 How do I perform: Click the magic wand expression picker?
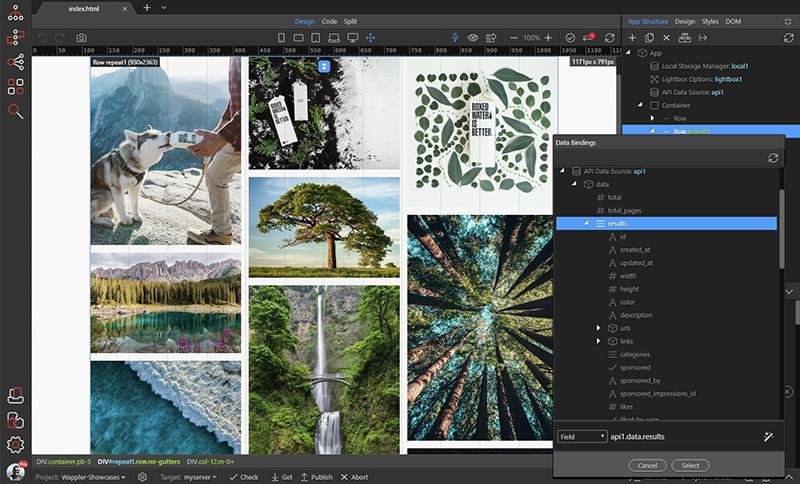pyautogui.click(x=769, y=437)
